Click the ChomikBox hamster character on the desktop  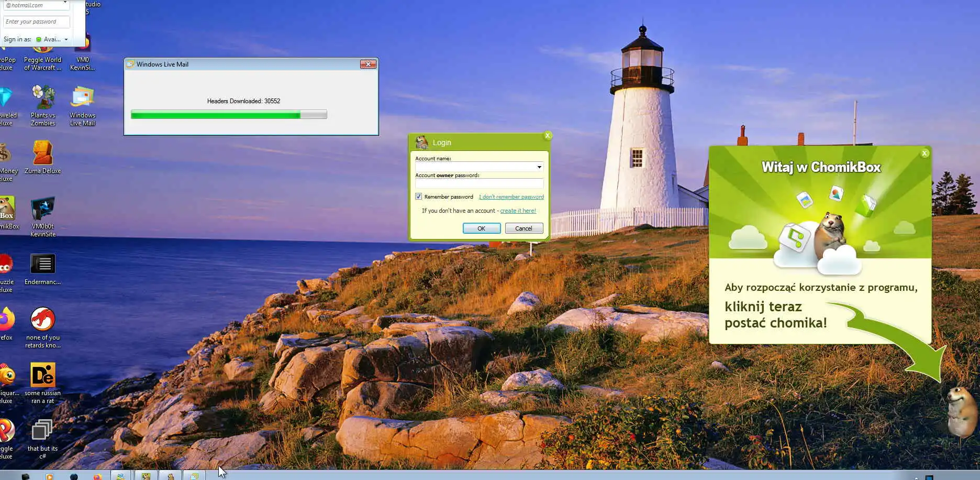(962, 411)
